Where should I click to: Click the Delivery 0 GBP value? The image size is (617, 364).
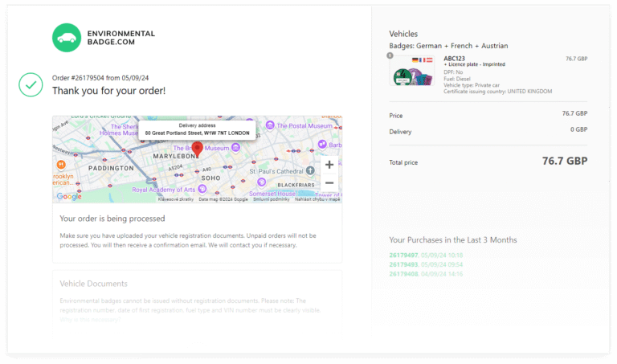[578, 129]
